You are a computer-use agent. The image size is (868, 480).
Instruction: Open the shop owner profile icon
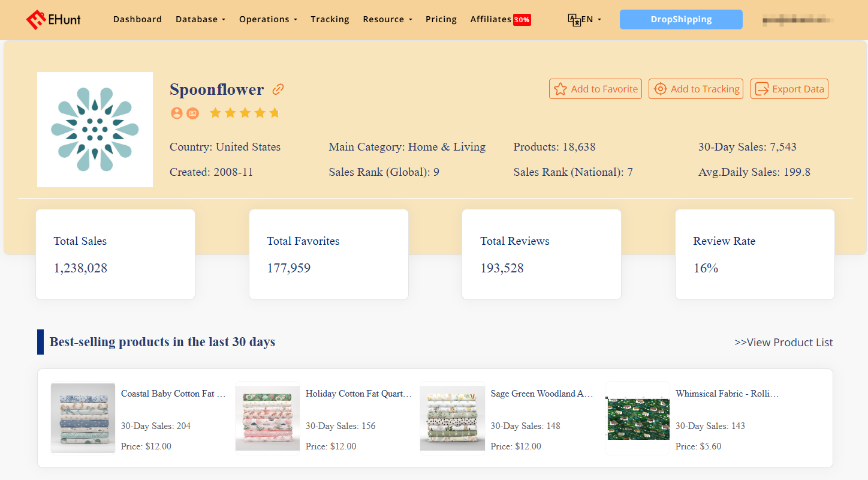coord(176,113)
